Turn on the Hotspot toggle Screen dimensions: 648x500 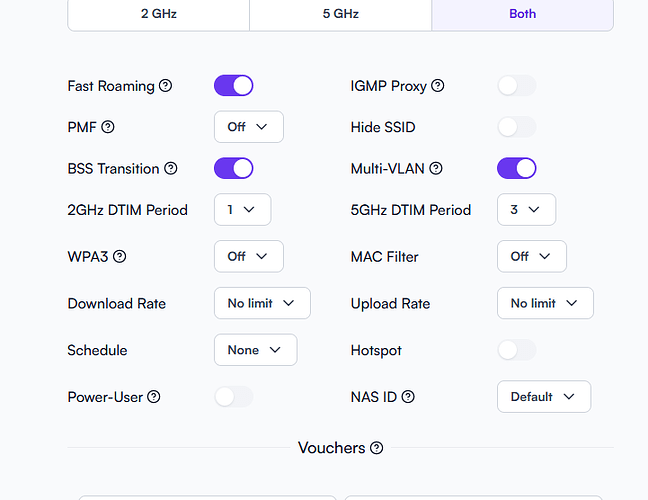pyautogui.click(x=516, y=350)
